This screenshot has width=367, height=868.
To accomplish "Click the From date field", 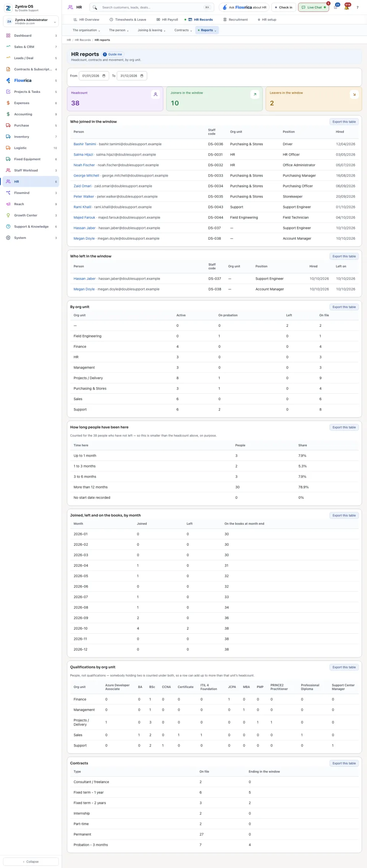I will point(94,76).
